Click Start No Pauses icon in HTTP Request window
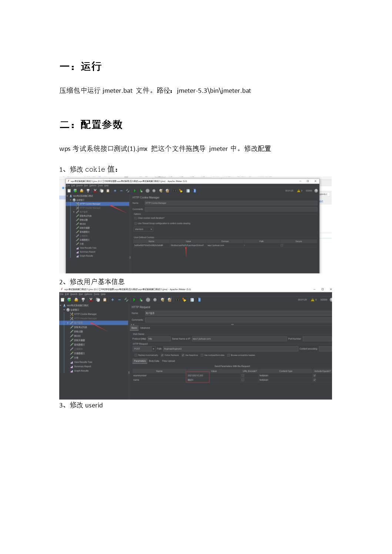This screenshot has height=554, width=392. click(x=141, y=300)
